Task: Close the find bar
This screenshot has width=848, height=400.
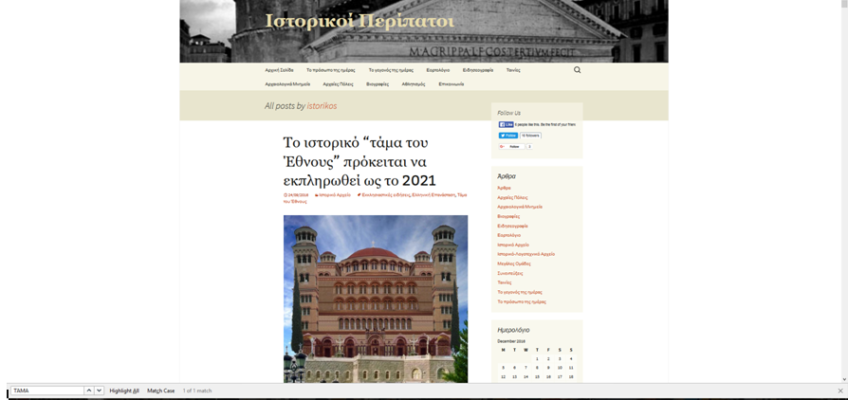Action: [840, 390]
